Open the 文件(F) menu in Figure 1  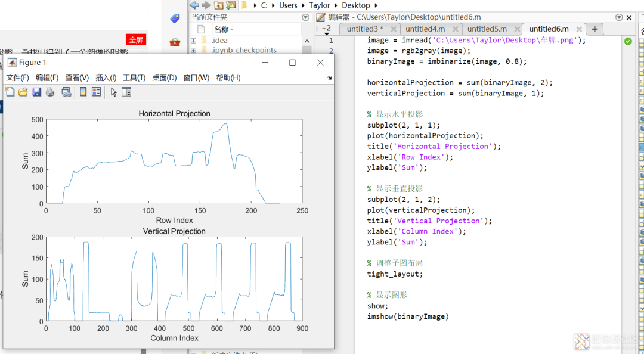(18, 78)
